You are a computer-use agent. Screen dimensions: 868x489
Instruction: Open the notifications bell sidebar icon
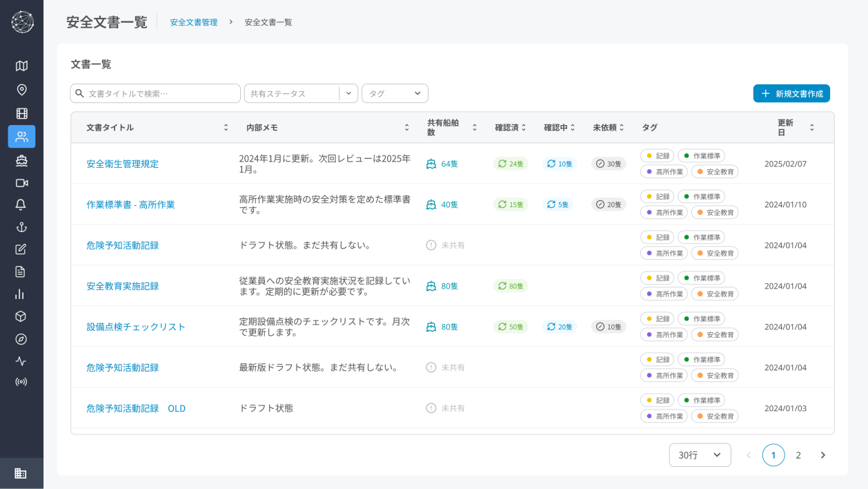coord(21,204)
